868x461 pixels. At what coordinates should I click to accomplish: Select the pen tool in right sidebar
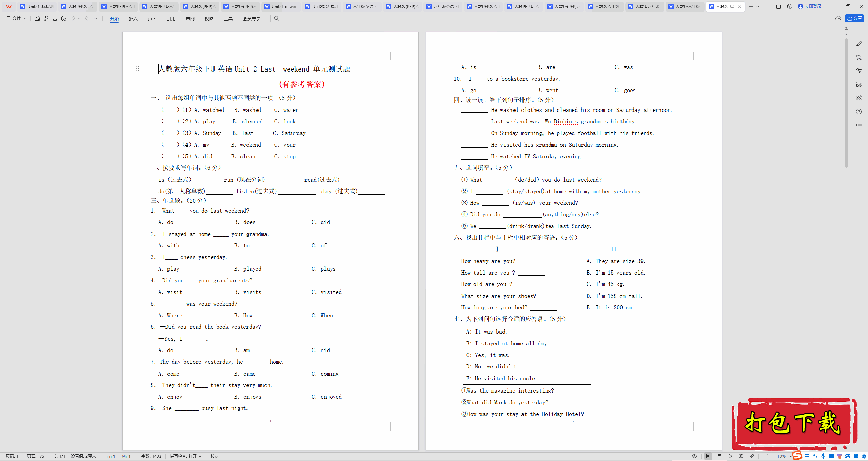coord(859,44)
